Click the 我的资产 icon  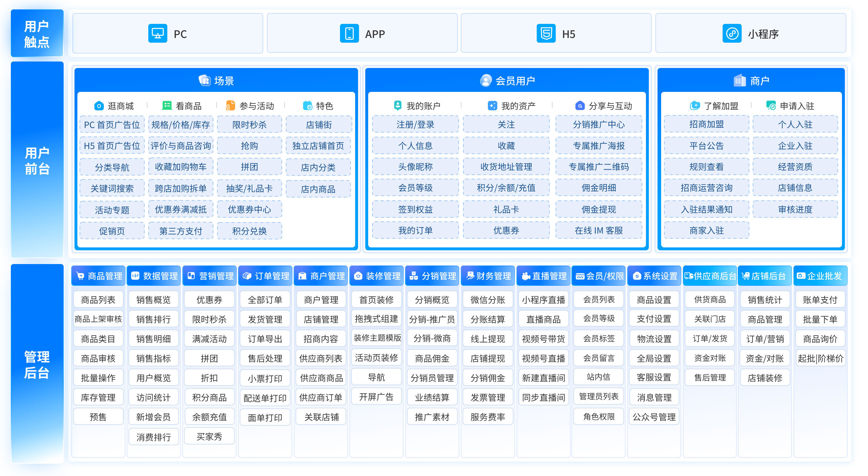coord(492,106)
